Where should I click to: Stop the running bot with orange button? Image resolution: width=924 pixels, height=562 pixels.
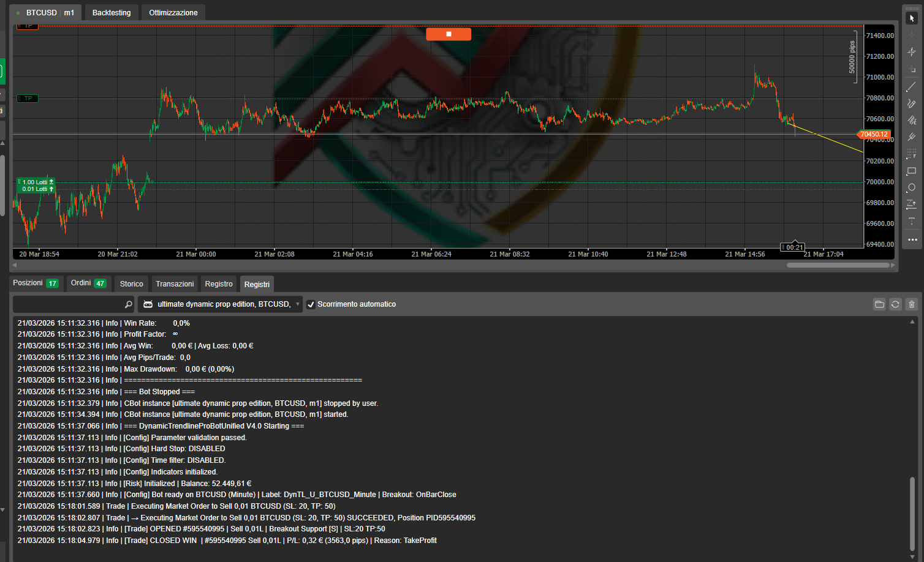(449, 34)
